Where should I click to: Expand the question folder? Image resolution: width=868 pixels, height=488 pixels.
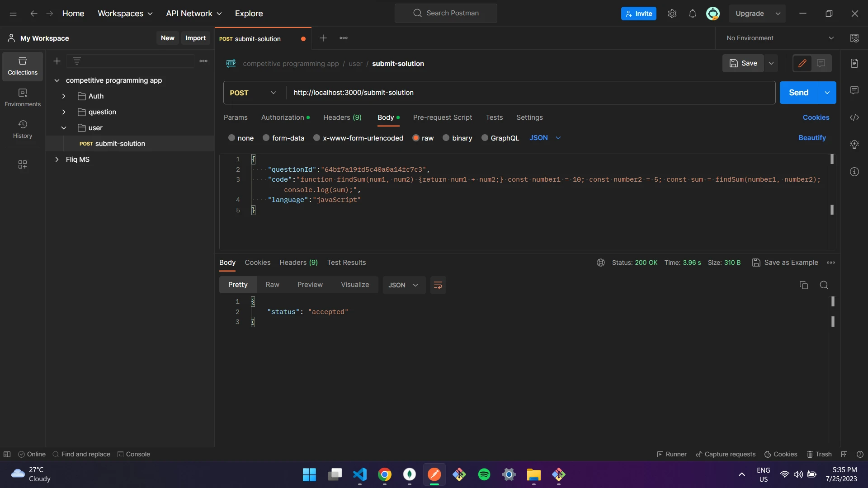(x=64, y=112)
